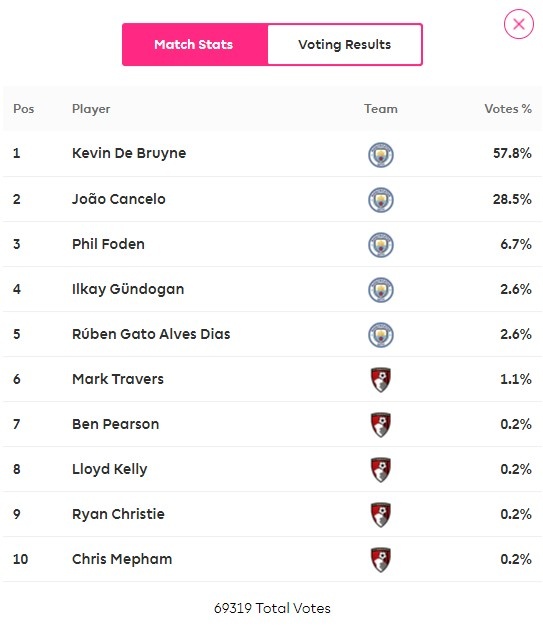
Task: Click the 69319 Total Votes text
Action: (x=272, y=608)
